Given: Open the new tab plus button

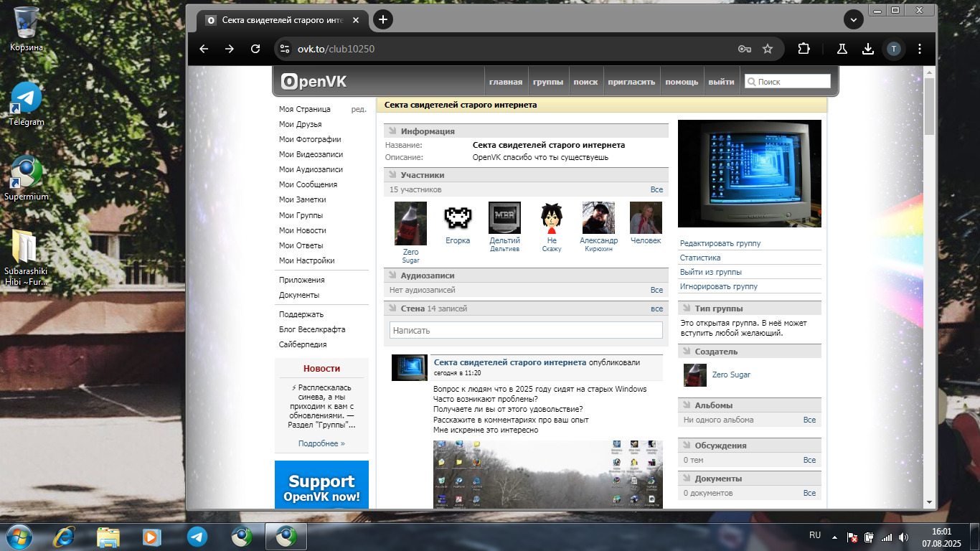Looking at the screenshot, I should pos(383,19).
